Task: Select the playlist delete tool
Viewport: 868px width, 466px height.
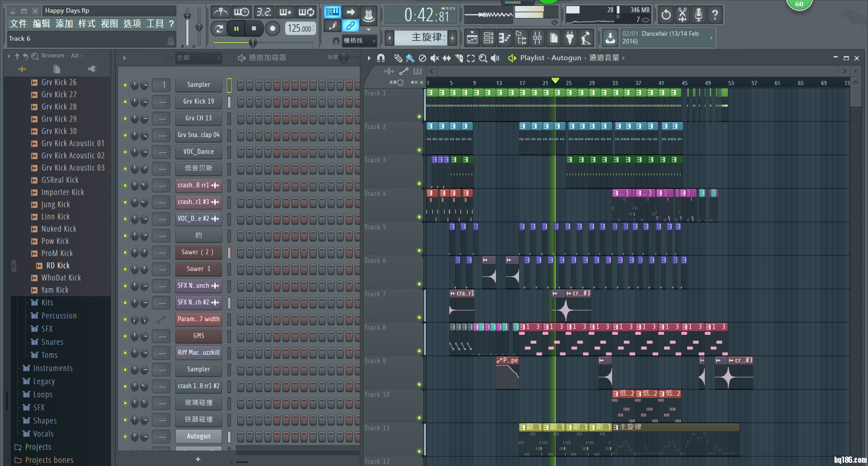Action: click(x=422, y=58)
